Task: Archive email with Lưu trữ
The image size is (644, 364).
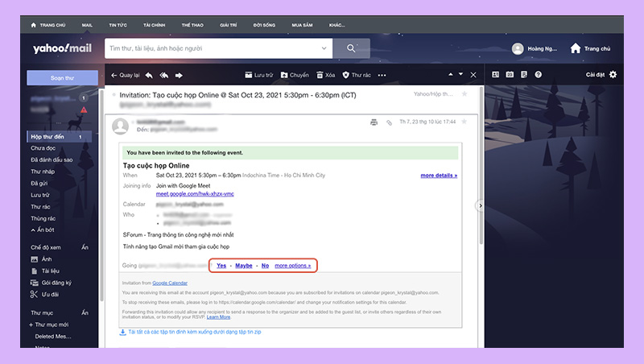Action: tap(258, 75)
